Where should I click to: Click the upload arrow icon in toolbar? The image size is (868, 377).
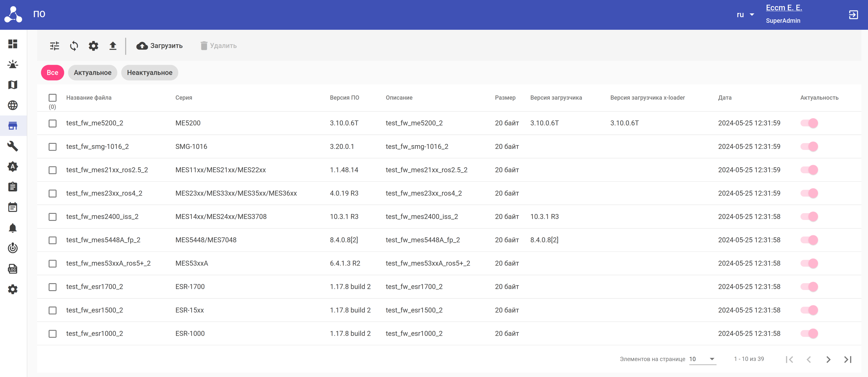tap(113, 45)
